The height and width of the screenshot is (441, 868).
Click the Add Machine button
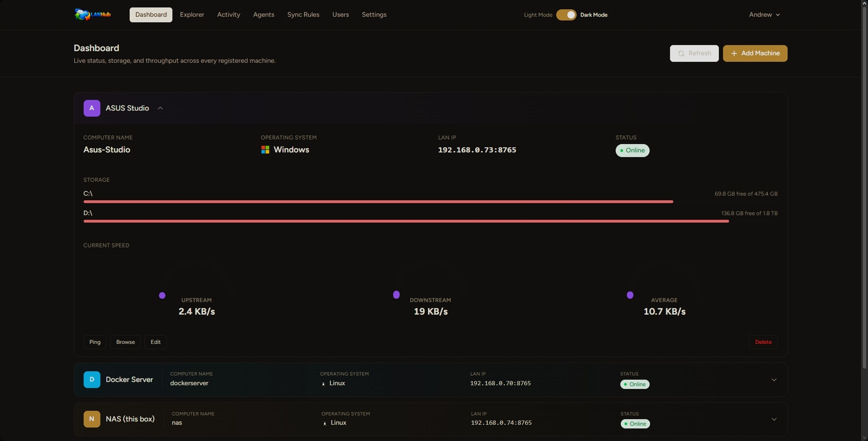(755, 53)
